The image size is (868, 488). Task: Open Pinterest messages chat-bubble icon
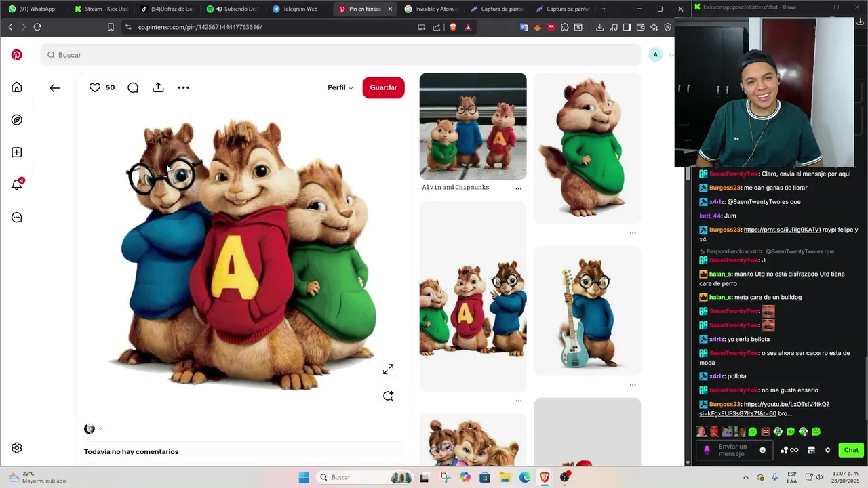click(x=17, y=218)
